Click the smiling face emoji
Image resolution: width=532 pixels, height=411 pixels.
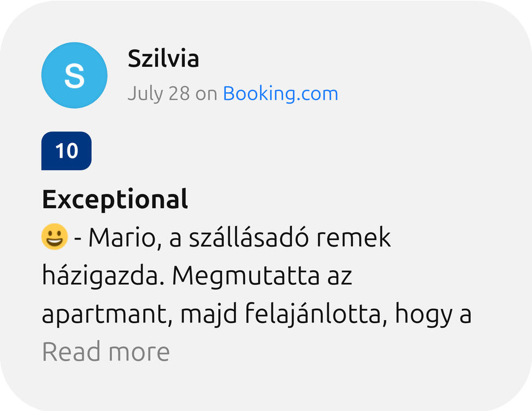point(54,237)
